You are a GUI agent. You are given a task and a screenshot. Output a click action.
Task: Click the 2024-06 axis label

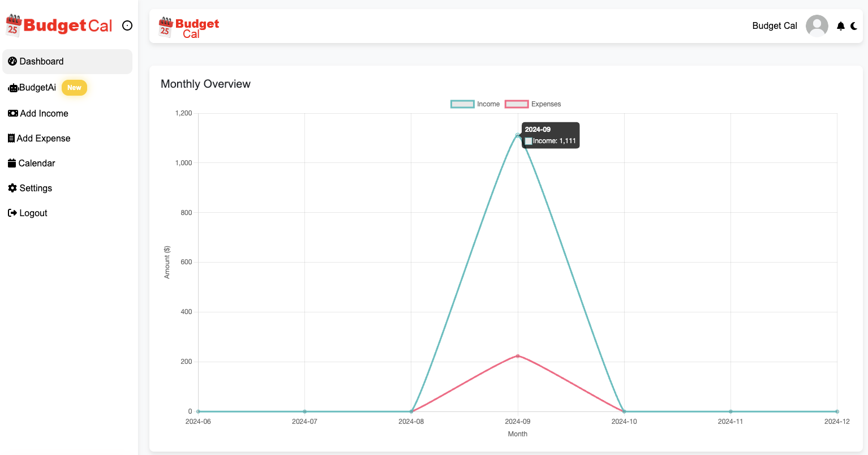click(x=198, y=422)
